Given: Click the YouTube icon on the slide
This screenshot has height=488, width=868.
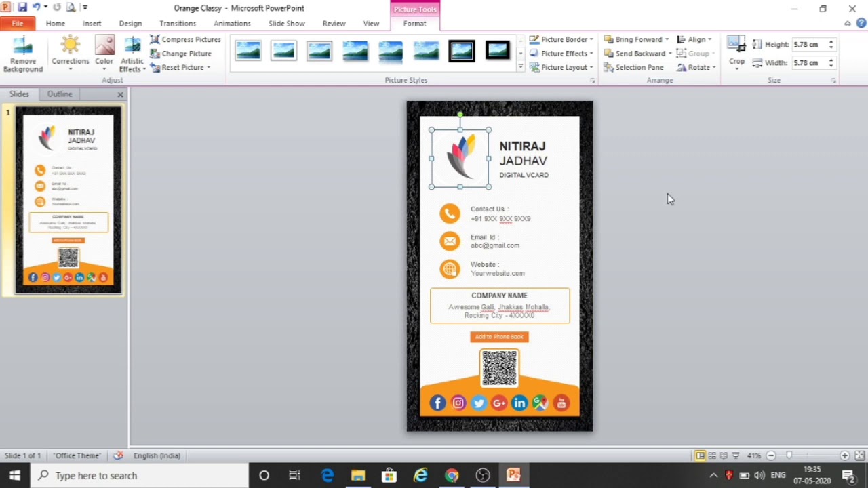Looking at the screenshot, I should pyautogui.click(x=561, y=403).
